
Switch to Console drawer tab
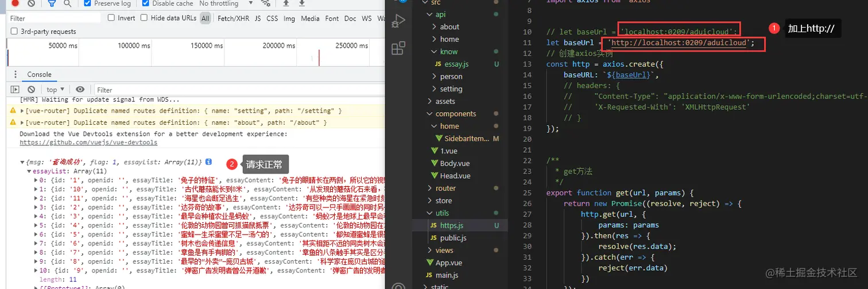[39, 75]
